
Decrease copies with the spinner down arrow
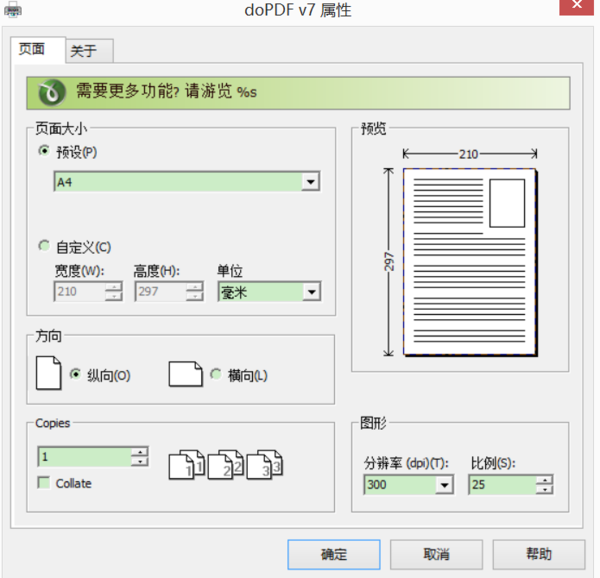pos(140,462)
